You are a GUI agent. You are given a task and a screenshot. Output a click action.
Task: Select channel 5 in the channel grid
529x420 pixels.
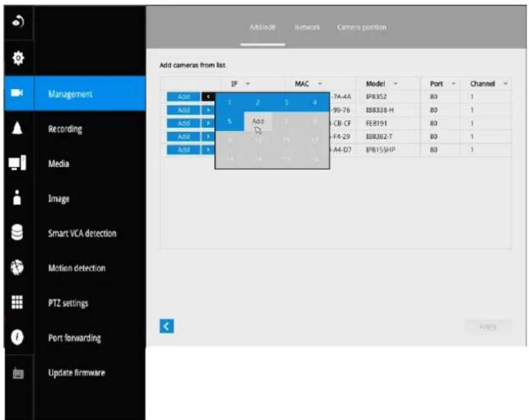point(230,121)
